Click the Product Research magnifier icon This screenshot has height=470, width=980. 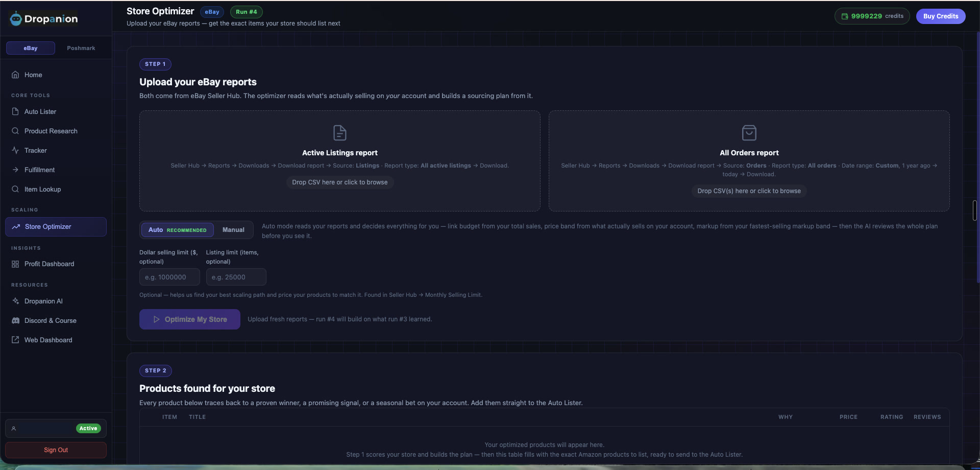click(15, 131)
